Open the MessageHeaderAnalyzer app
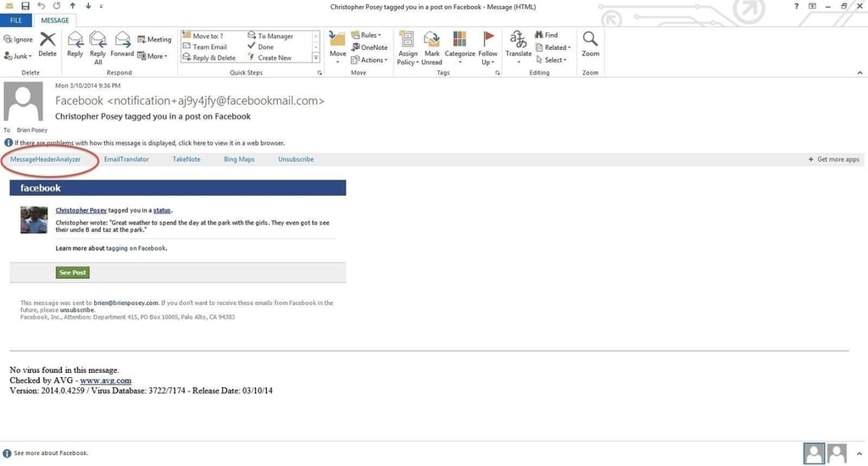 pos(46,159)
